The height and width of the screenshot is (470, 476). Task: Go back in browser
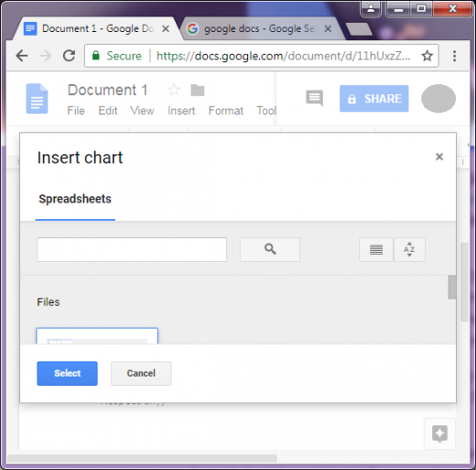tap(22, 56)
